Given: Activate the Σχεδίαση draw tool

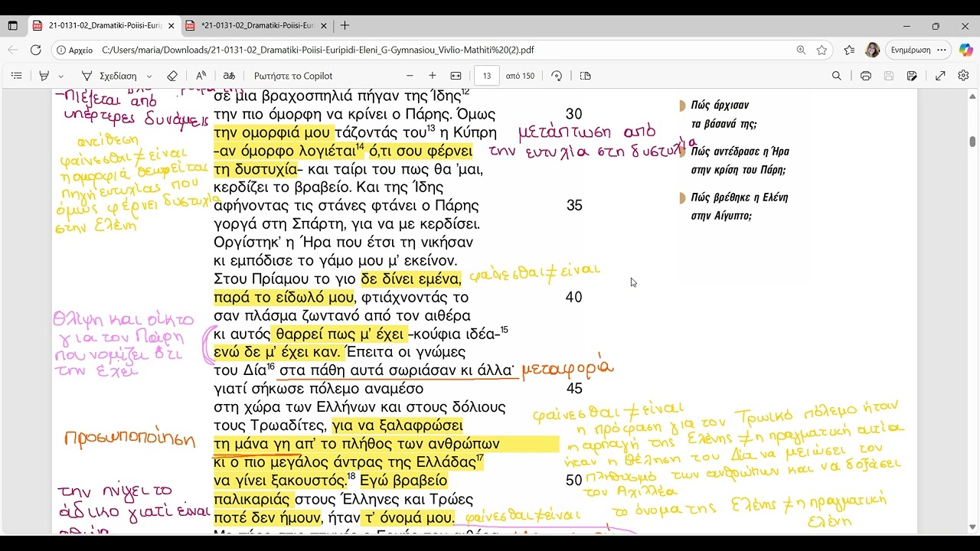Looking at the screenshot, I should click(x=109, y=76).
